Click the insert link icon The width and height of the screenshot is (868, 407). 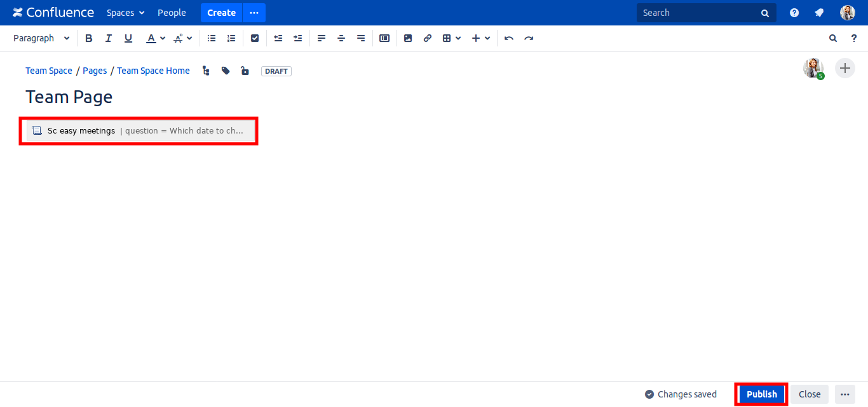click(428, 38)
